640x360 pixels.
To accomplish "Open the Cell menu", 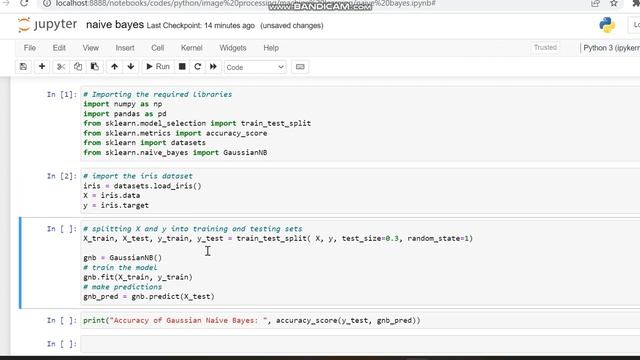I will (x=158, y=48).
